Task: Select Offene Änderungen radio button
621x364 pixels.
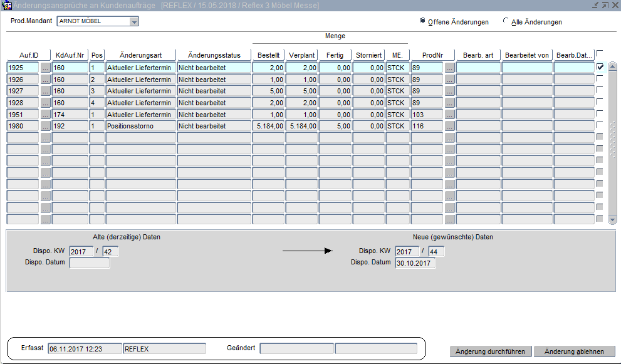Action: (x=422, y=21)
